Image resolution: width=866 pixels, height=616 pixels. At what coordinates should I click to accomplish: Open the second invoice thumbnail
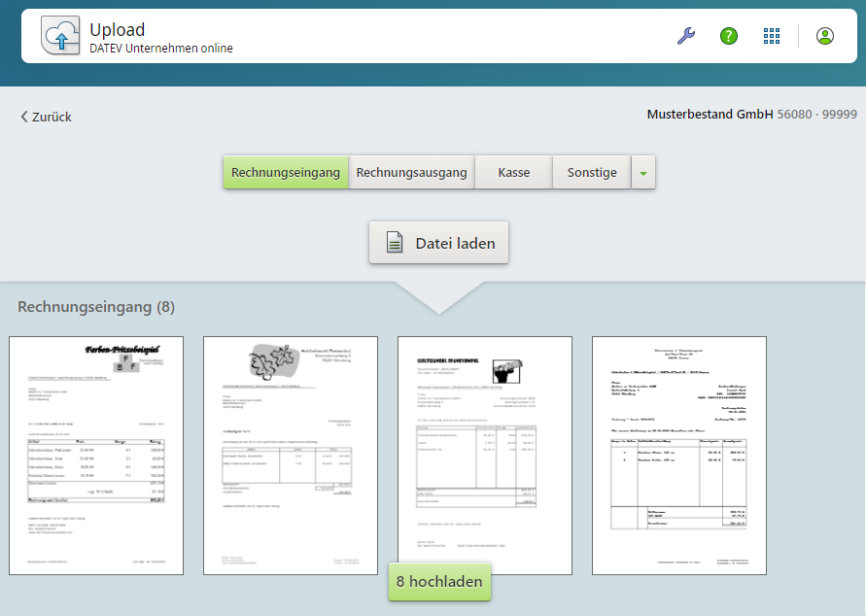(290, 455)
